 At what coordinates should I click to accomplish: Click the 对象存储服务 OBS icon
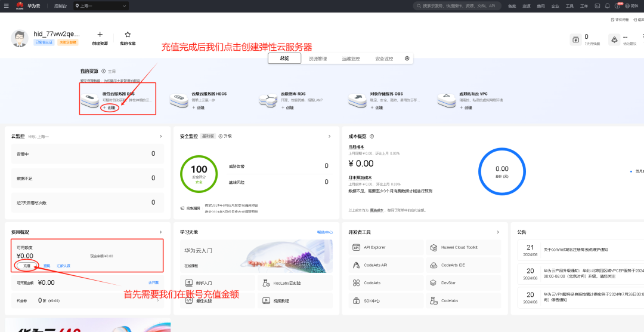click(357, 100)
